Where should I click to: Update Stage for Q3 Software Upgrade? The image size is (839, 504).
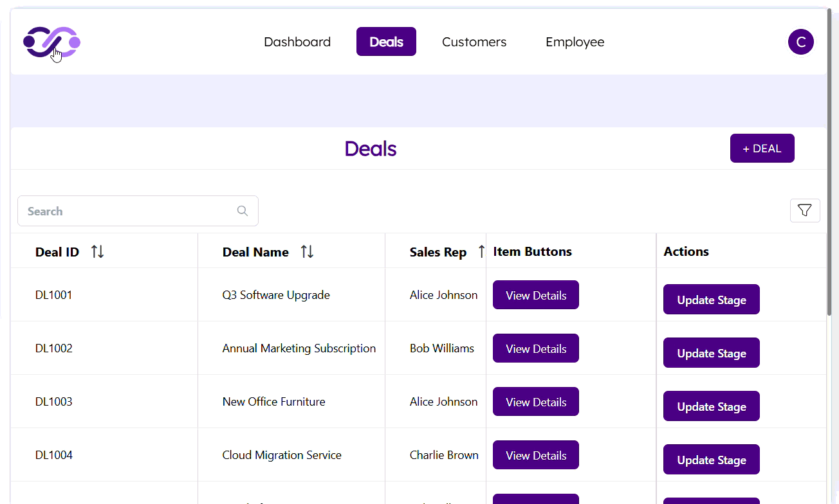coord(712,300)
